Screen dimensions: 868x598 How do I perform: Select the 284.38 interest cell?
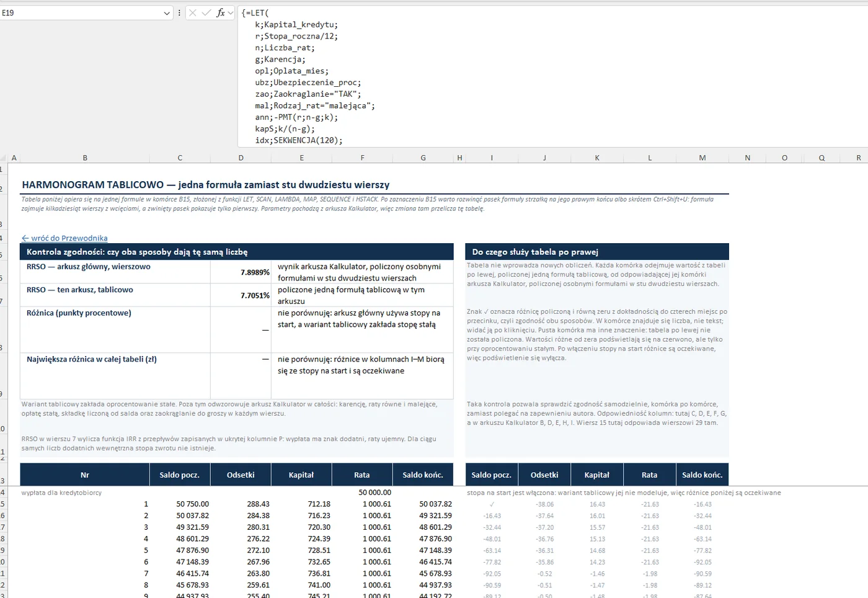pyautogui.click(x=241, y=515)
